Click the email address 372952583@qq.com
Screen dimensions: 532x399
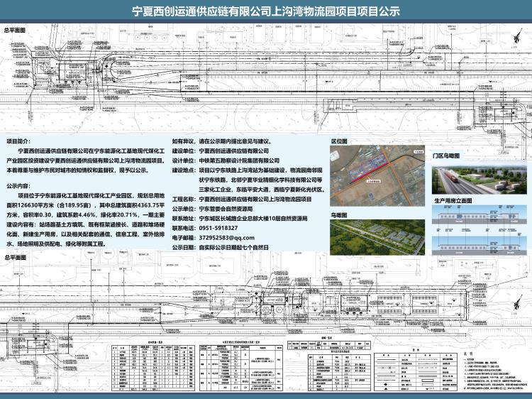(227, 238)
